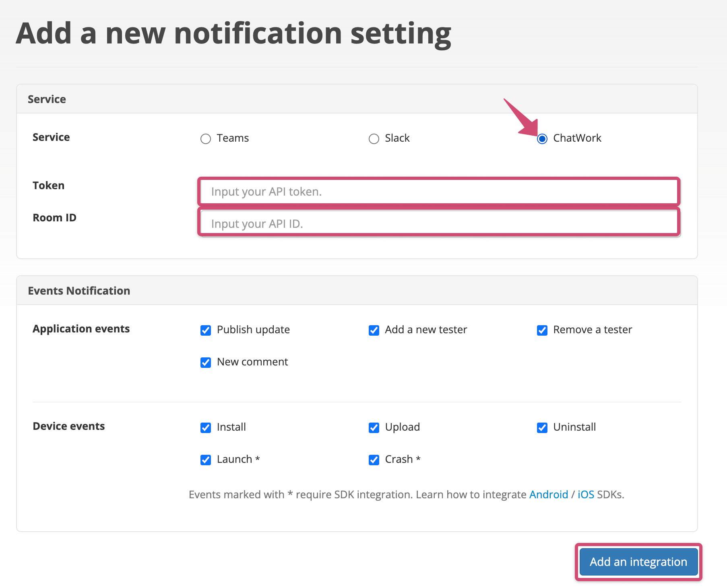
Task: Click the Events Notification section header
Action: [79, 290]
